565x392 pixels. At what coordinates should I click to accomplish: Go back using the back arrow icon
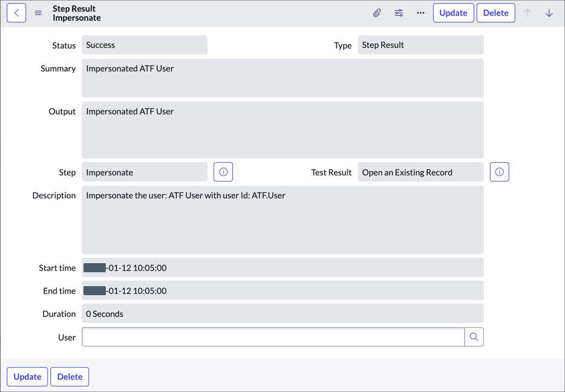click(16, 12)
